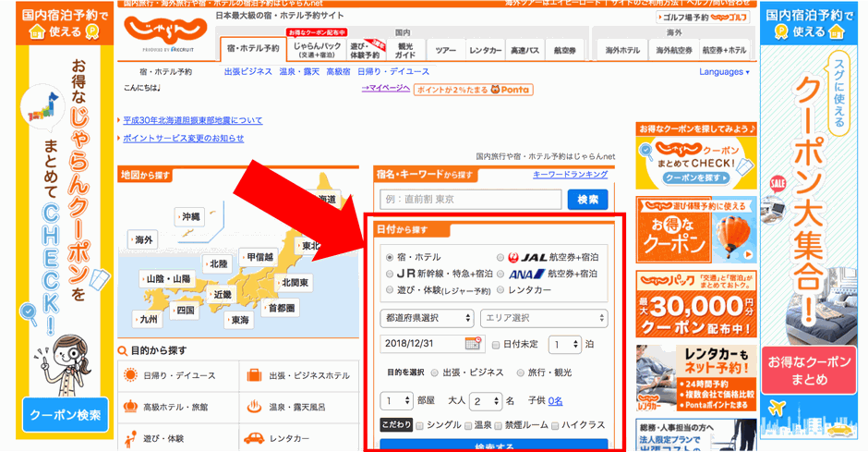868x452 pixels.
Task: Open the 30,000円 coupon banner
Action: tap(696, 304)
